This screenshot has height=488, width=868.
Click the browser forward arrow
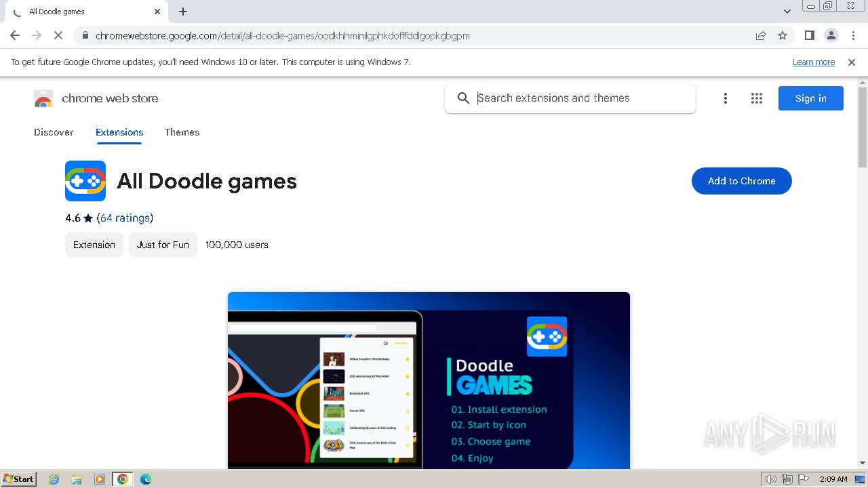37,35
